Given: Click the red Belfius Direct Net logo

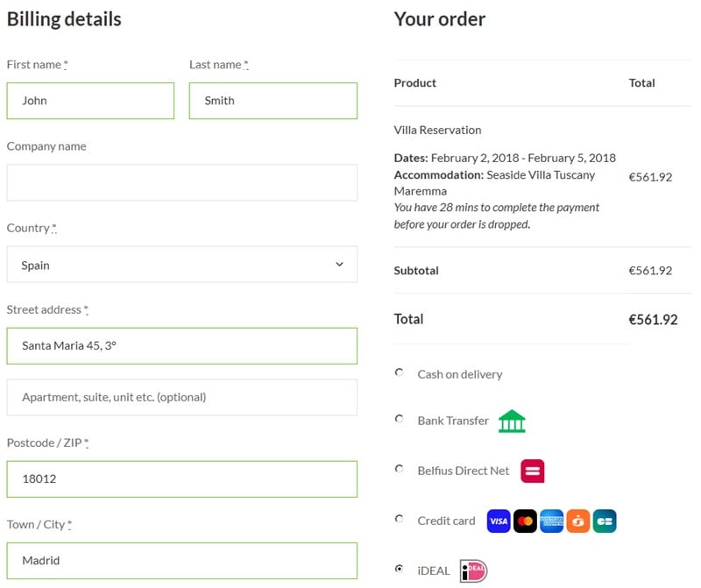Looking at the screenshot, I should pos(533,471).
